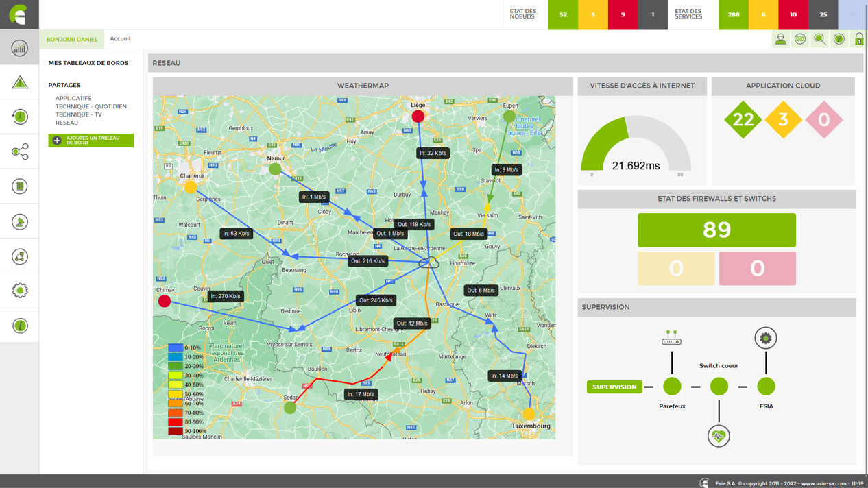Open the reports document icon
Image resolution: width=868 pixels, height=488 pixels.
coord(19,186)
